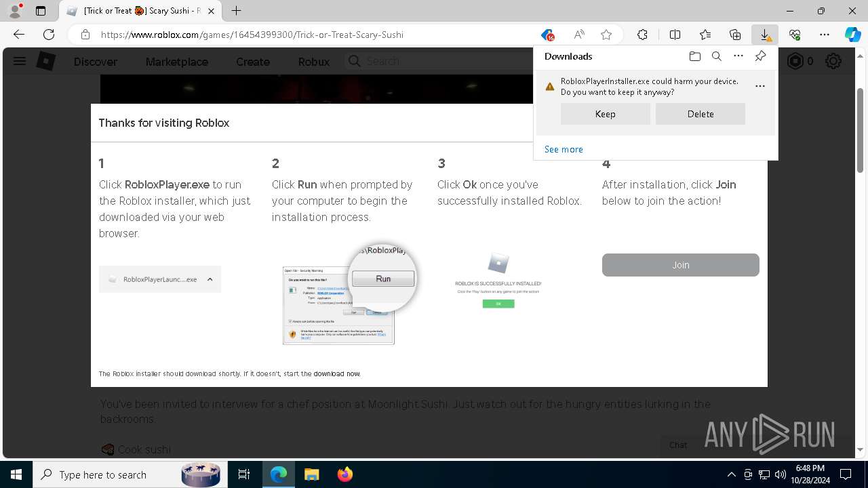Click the browser Back arrow
The height and width of the screenshot is (488, 868).
coord(19,35)
